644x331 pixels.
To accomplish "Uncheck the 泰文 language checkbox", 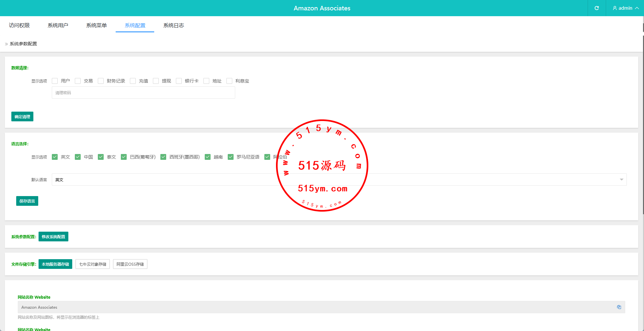I will (x=101, y=157).
